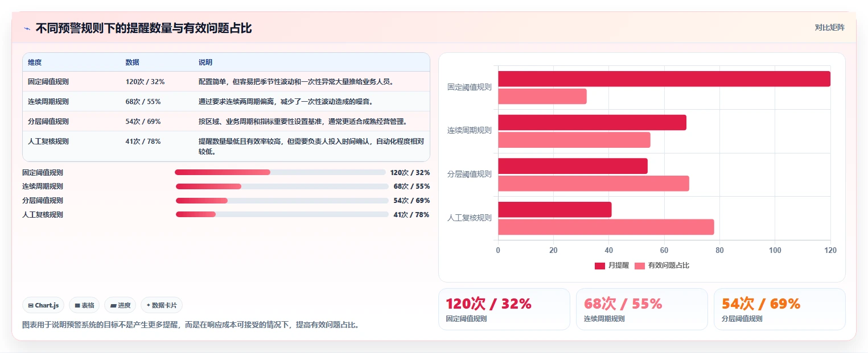Select the 连续周期规则 table row cell
Screen dimensions: 868x353
(x=48, y=102)
